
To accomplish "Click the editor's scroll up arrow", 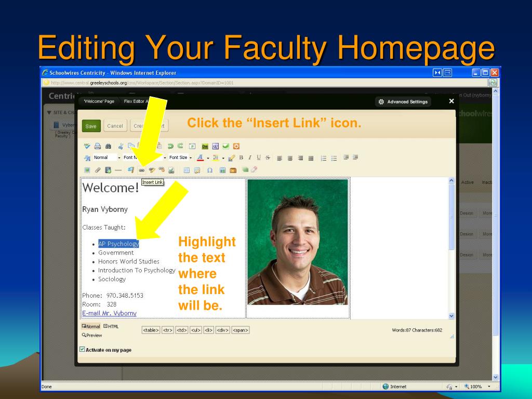I will coord(451,180).
